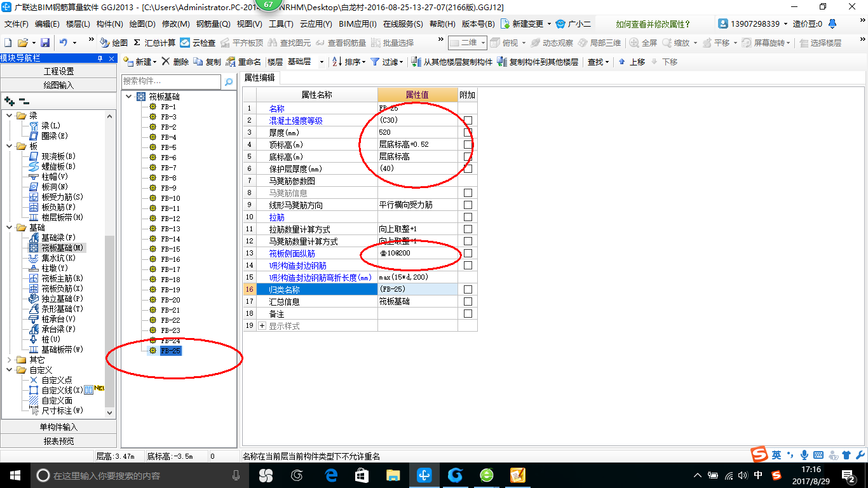Click the component search magnifier icon
This screenshot has height=488, width=868.
pos(229,82)
